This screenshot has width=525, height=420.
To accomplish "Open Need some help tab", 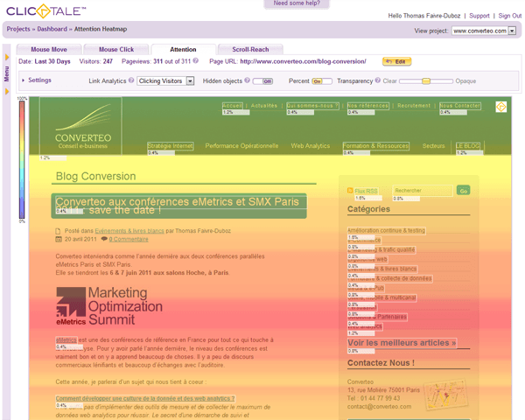I will [x=297, y=3].
